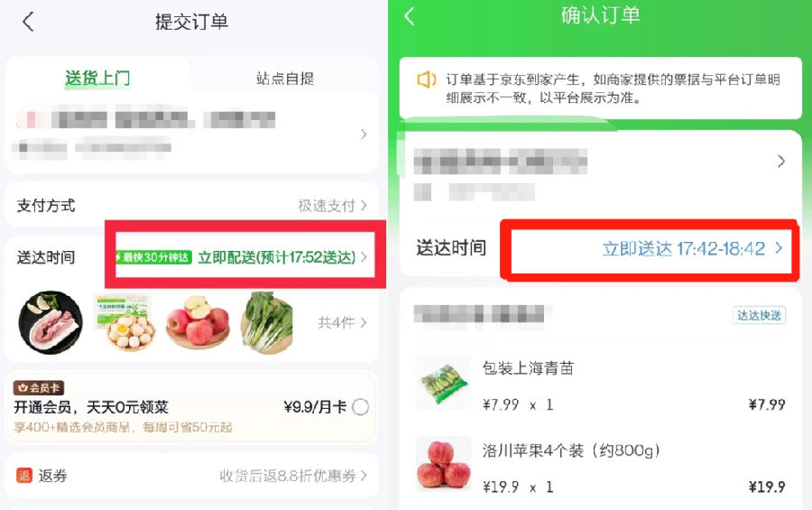
Task: Tap back arrow on 确认订单 header
Action: [x=410, y=16]
